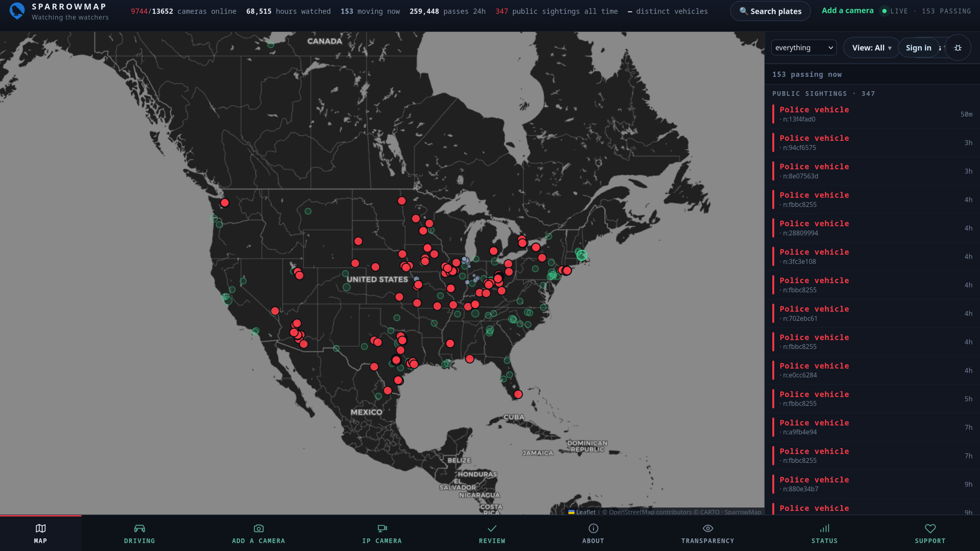Open the IP Camera video icon
Image resolution: width=980 pixels, height=551 pixels.
point(382,528)
